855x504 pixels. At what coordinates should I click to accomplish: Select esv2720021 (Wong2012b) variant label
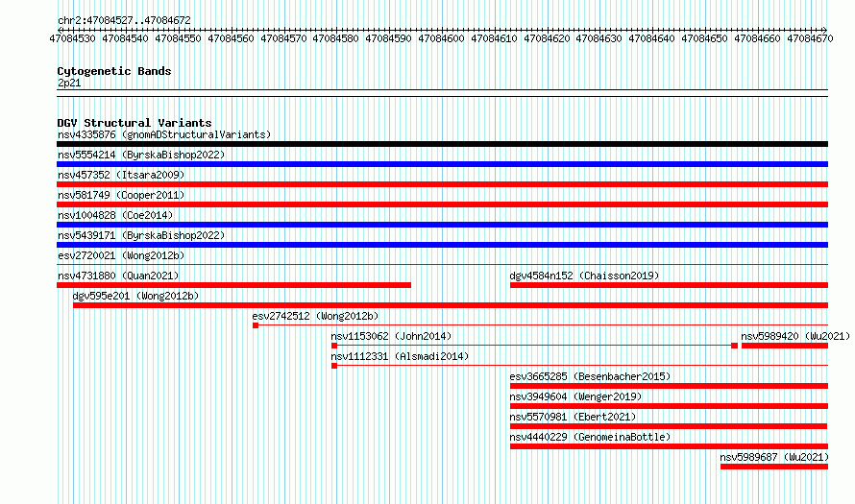click(121, 255)
